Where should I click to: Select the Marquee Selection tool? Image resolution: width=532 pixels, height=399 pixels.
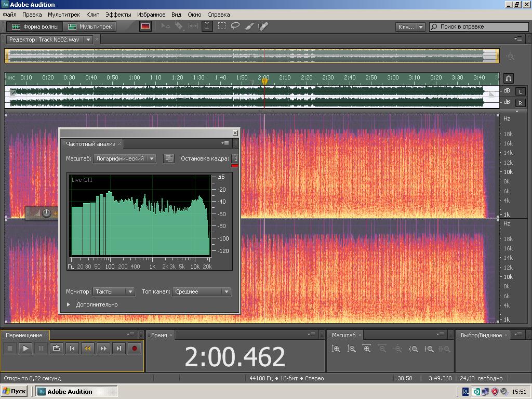[x=221, y=26]
